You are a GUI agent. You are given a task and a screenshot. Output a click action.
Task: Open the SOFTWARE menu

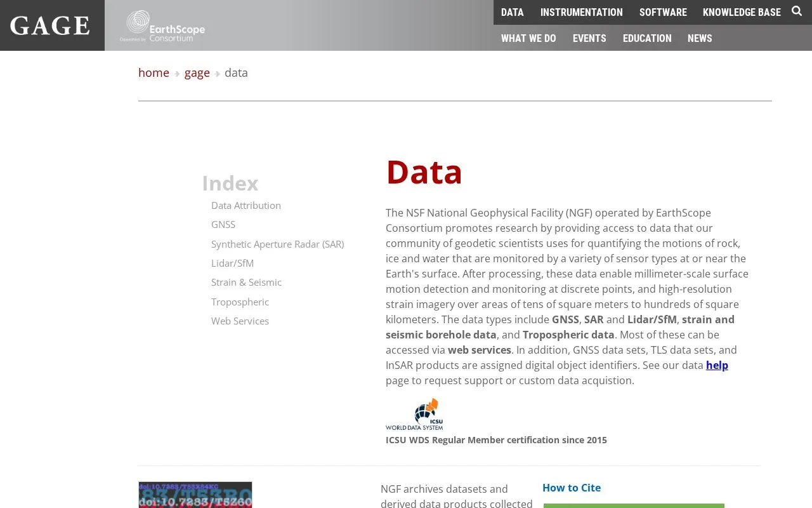pyautogui.click(x=663, y=12)
